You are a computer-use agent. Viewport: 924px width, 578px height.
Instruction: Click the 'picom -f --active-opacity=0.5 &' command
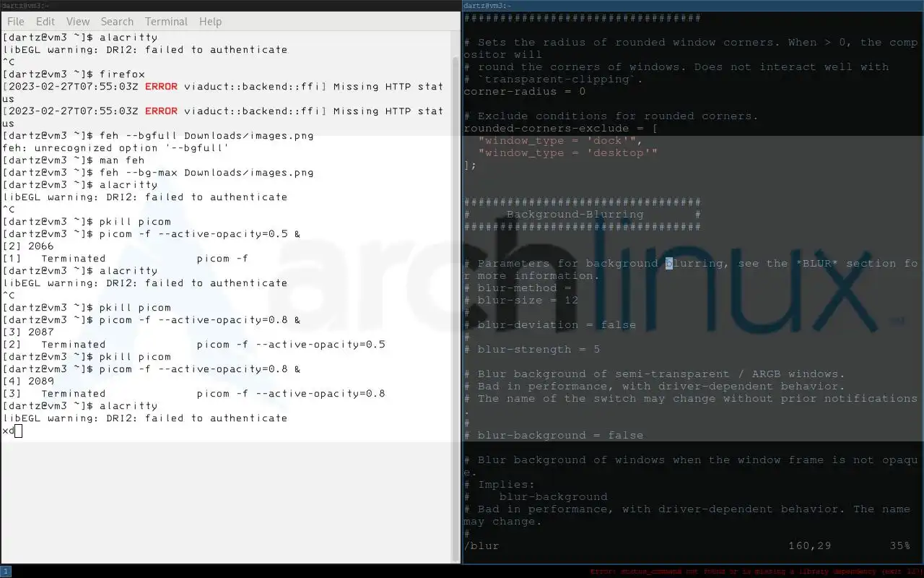(x=200, y=234)
